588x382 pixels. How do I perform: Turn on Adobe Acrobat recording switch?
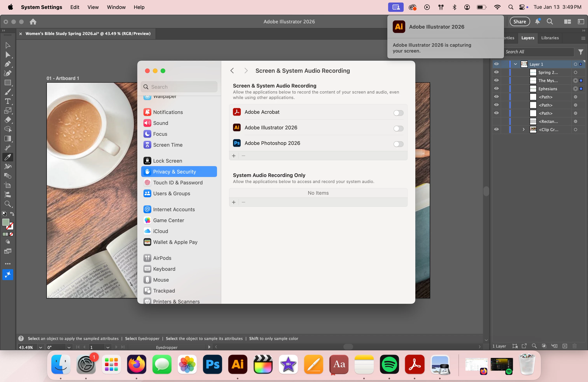tap(398, 113)
